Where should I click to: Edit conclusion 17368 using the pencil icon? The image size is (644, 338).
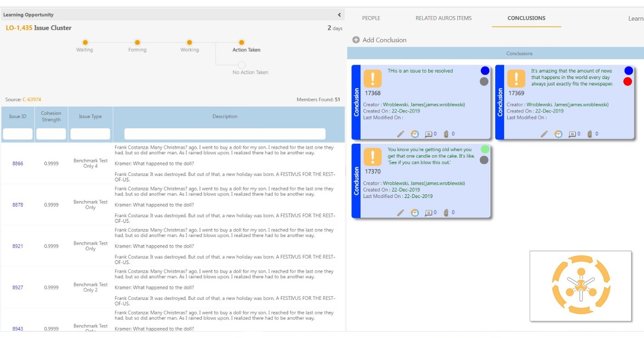coord(401,134)
